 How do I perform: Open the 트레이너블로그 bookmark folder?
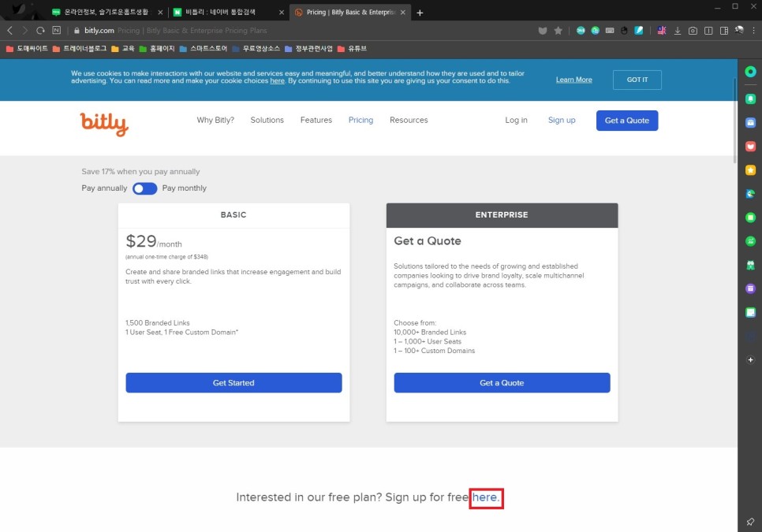pos(79,49)
